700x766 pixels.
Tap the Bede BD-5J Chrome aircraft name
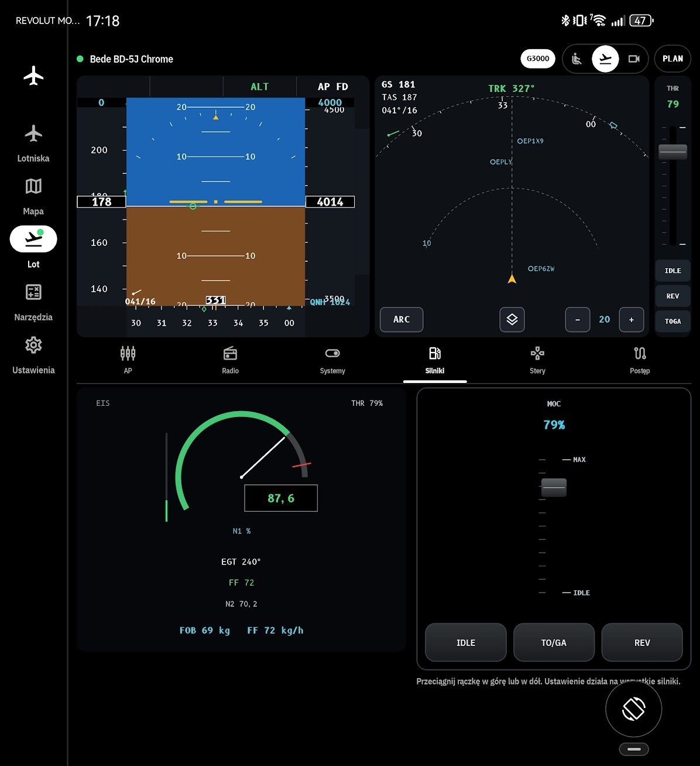click(132, 59)
